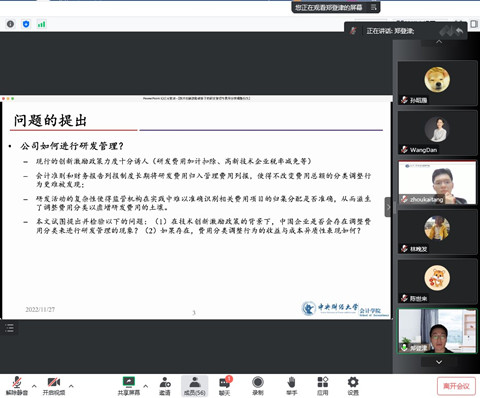Raise hand using the hand icon
Screen dimensions: 480x398
coord(291,386)
